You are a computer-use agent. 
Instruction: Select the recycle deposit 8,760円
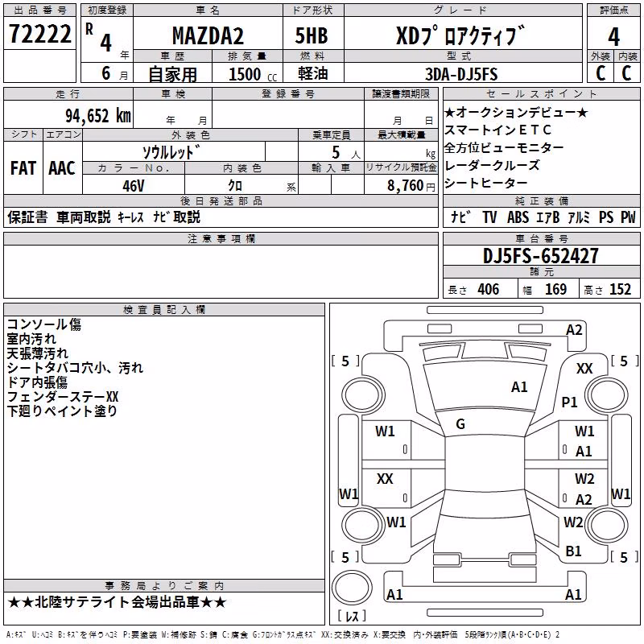click(411, 186)
